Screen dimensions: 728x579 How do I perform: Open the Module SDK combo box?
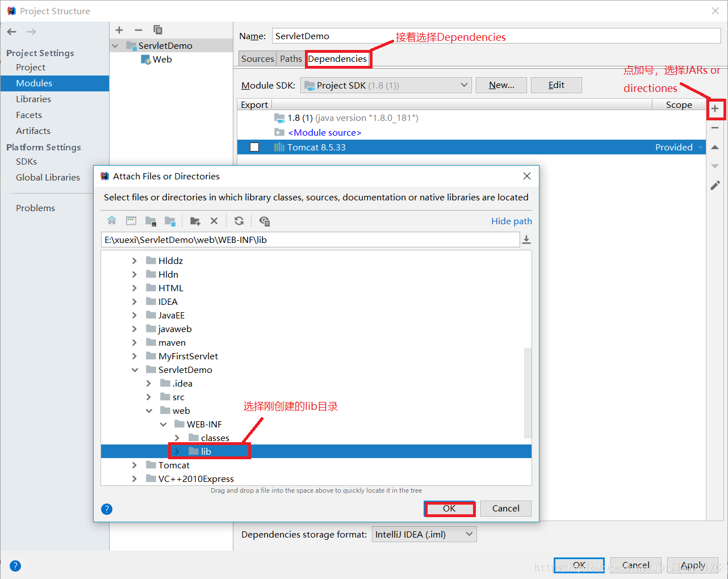click(x=386, y=85)
